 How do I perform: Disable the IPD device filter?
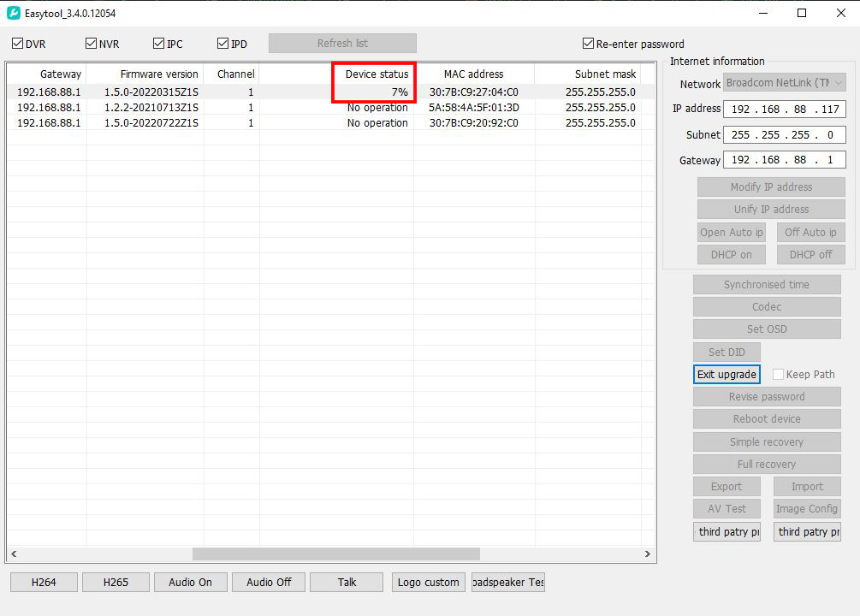(223, 44)
